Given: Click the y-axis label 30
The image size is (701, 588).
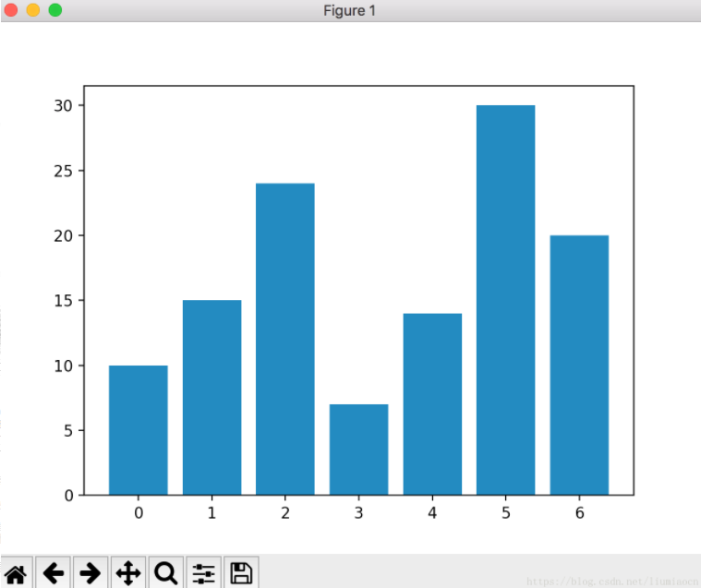Looking at the screenshot, I should pyautogui.click(x=63, y=106).
